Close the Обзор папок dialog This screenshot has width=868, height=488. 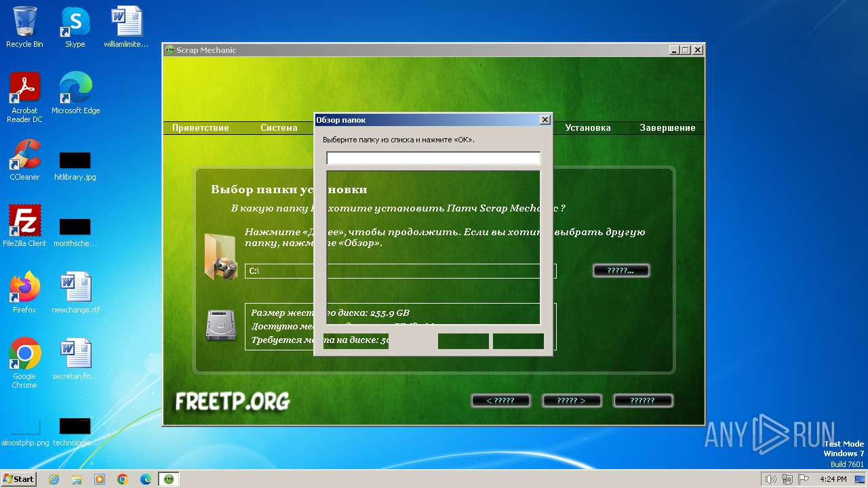click(545, 120)
